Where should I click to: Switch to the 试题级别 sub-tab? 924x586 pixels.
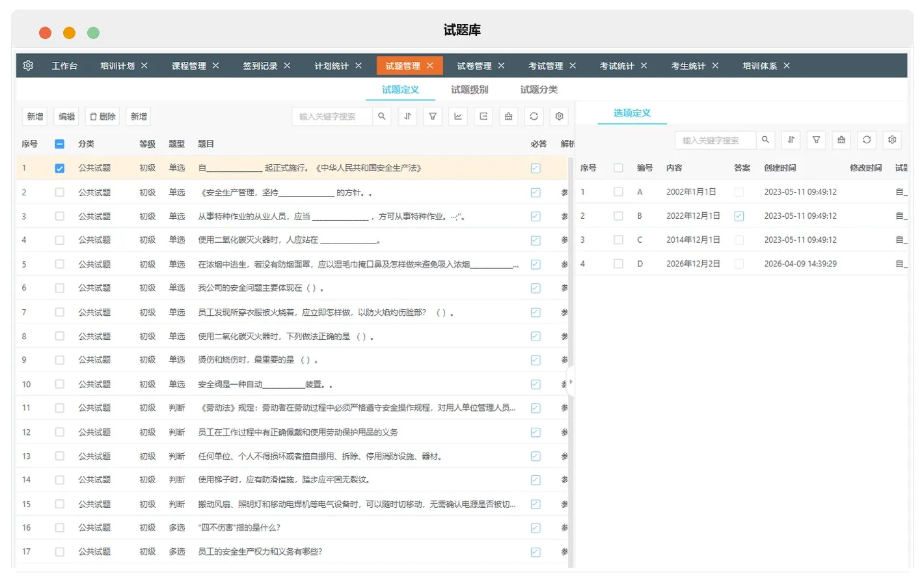[x=469, y=90]
